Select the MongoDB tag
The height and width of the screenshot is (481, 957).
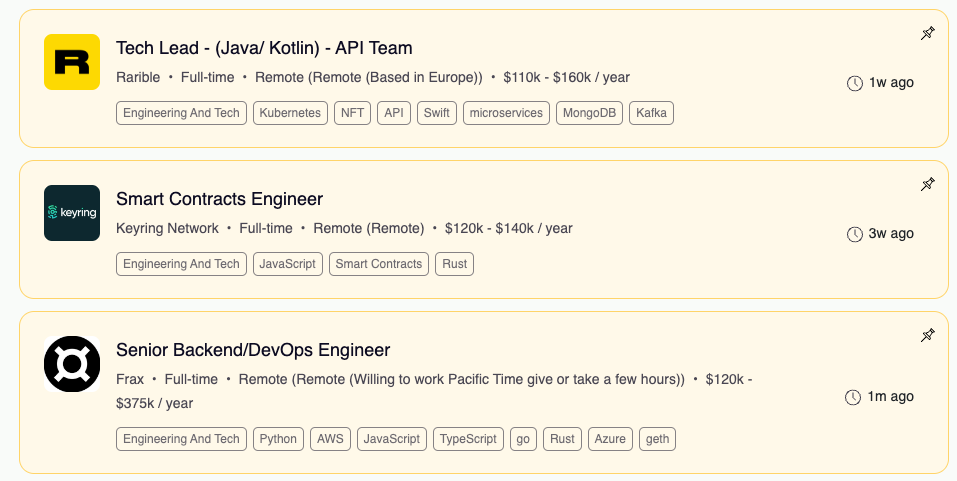coord(589,113)
